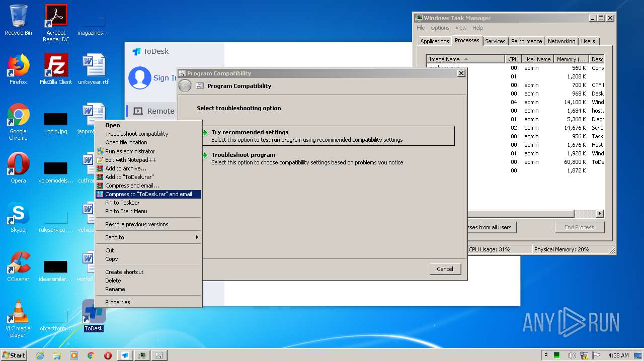Choose Open file location
This screenshot has width=644, height=362.
(148, 142)
